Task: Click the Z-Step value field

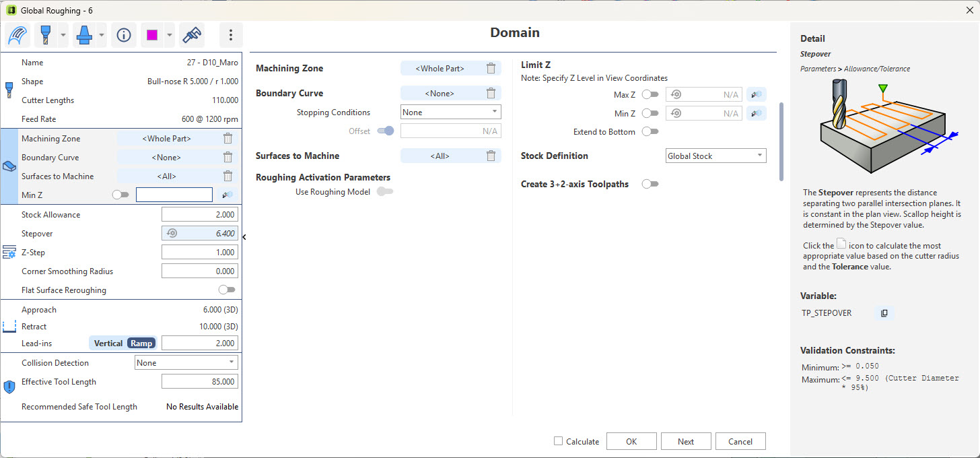Action: pos(200,253)
